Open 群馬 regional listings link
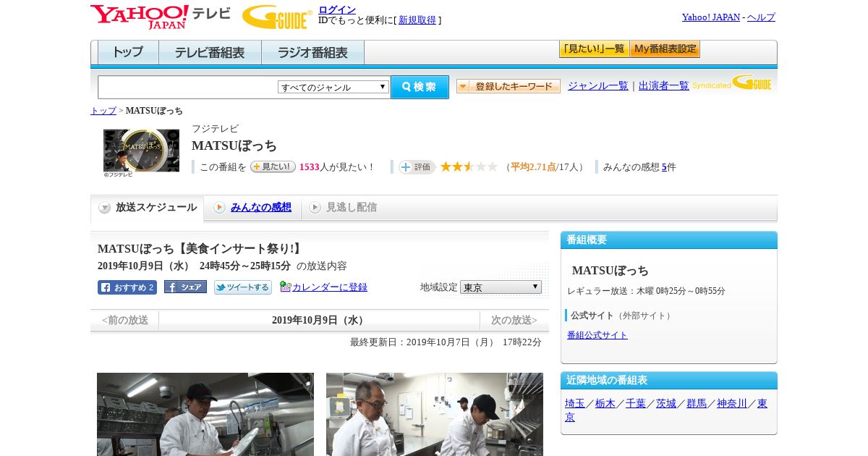The height and width of the screenshot is (456, 868). [697, 404]
